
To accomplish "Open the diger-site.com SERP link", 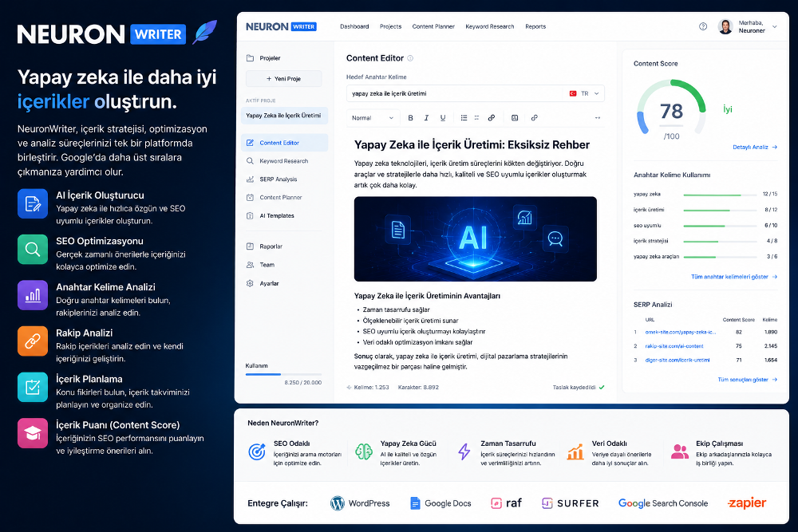I will pyautogui.click(x=678, y=360).
